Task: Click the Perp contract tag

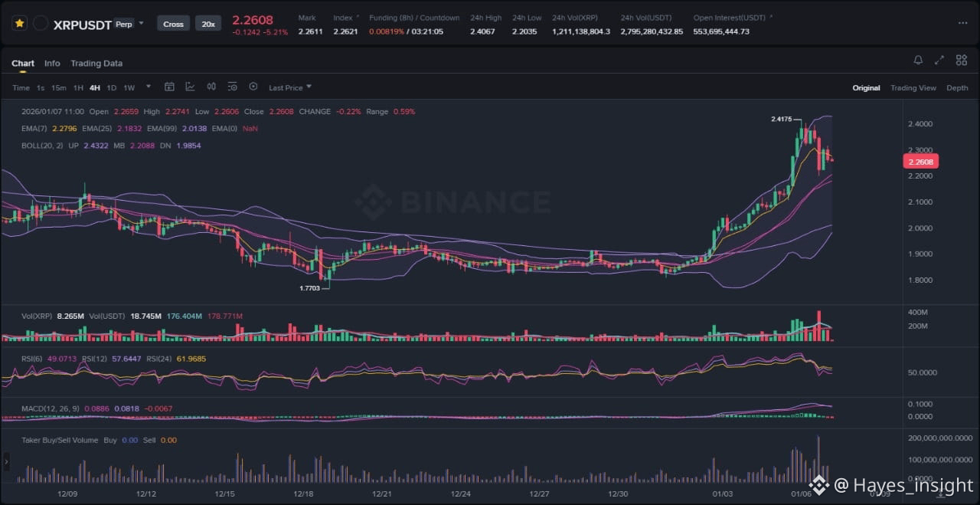Action: coord(123,25)
